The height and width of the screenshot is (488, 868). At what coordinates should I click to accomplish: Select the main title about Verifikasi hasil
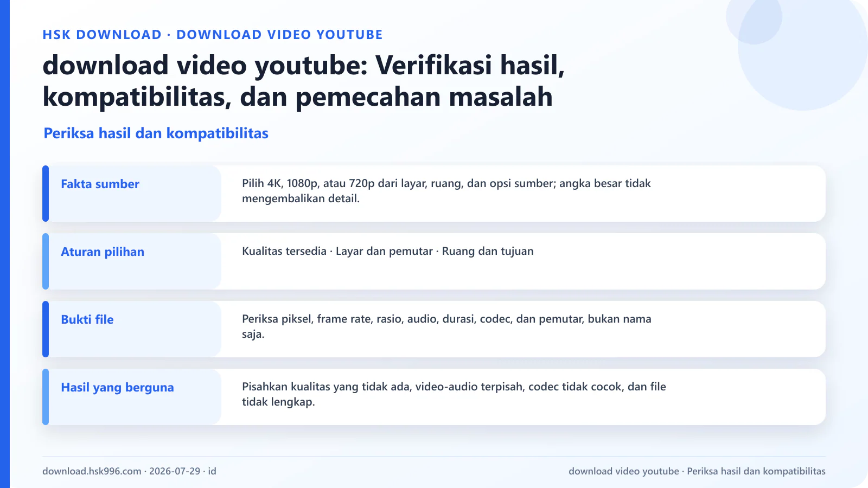pos(304,81)
